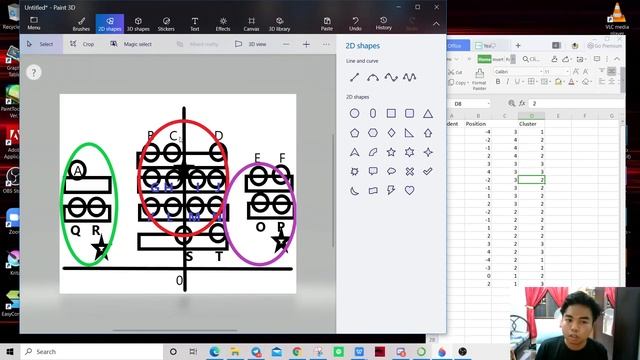Choose the round Speech bubble shape

coord(391,171)
